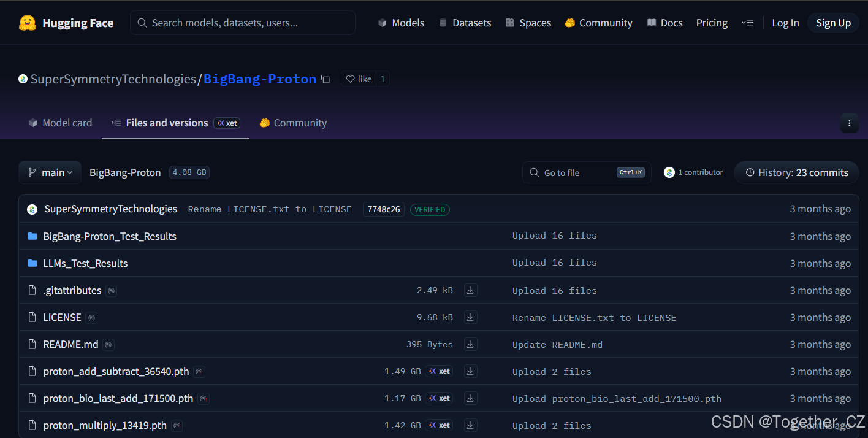The image size is (868, 438).
Task: Click the Search models, datasets, users field
Action: 243,23
